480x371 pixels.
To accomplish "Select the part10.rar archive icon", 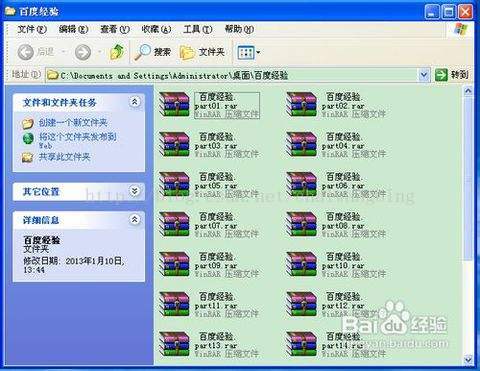I will pyautogui.click(x=301, y=264).
